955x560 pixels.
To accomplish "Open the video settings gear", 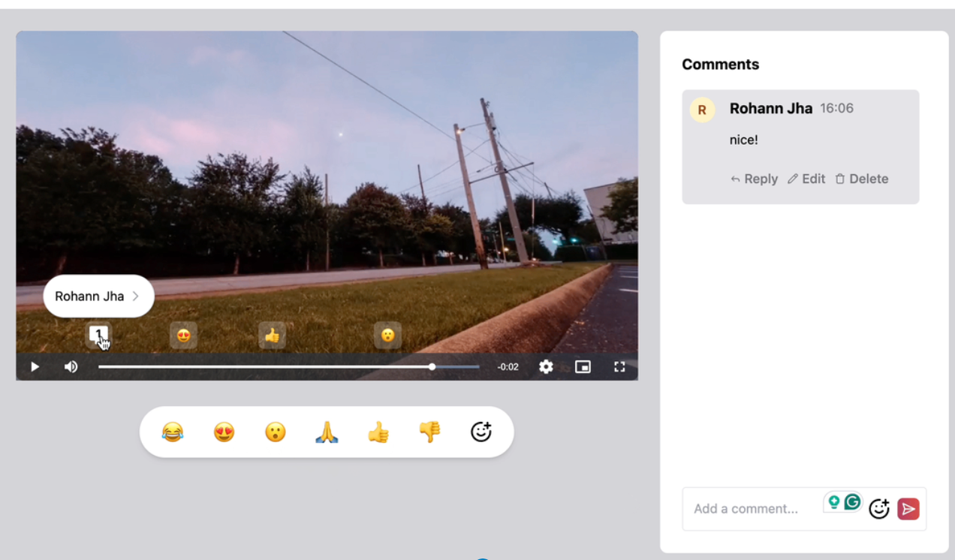I will click(546, 366).
